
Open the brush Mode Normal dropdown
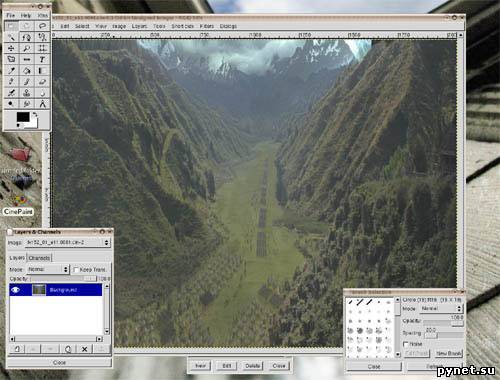coord(441,309)
